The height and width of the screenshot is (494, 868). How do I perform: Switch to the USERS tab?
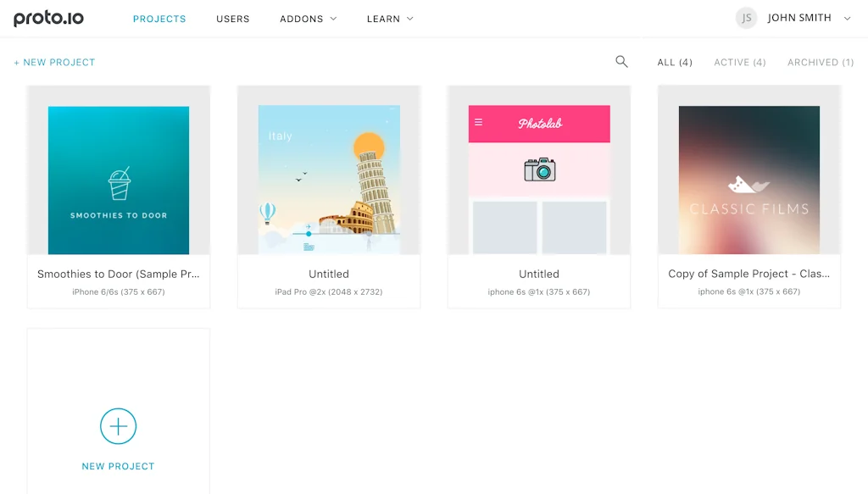click(x=232, y=18)
